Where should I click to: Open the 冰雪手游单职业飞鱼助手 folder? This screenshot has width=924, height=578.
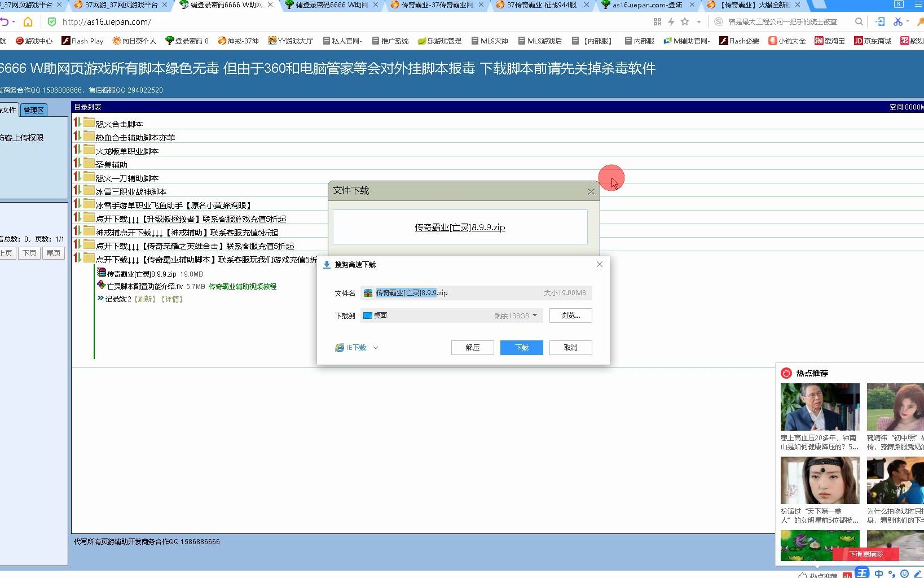tap(173, 205)
